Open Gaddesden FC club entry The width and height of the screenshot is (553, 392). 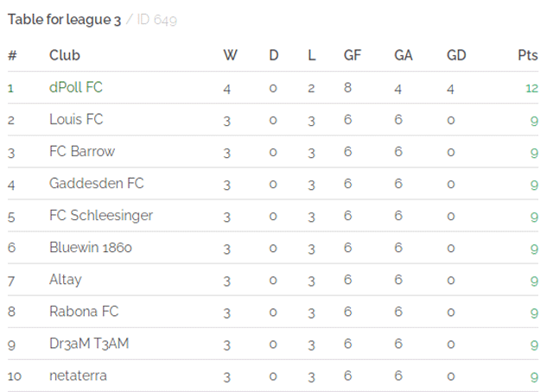pyautogui.click(x=97, y=183)
